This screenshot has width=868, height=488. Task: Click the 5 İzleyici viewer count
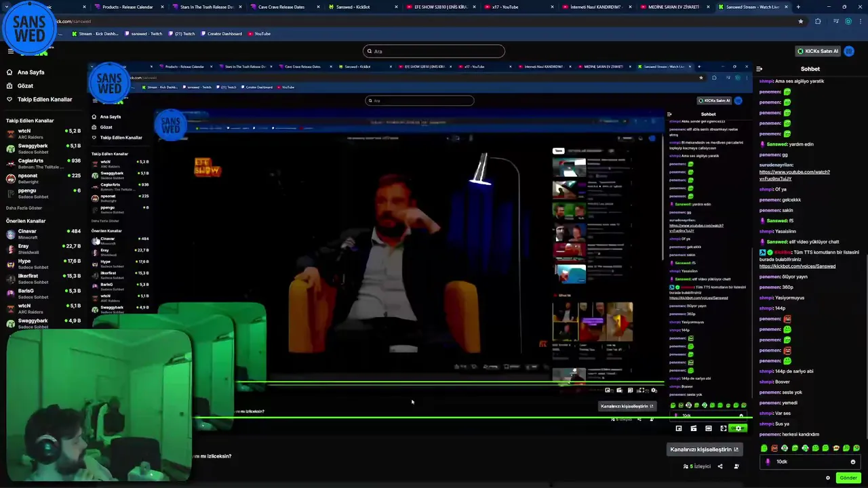(697, 466)
